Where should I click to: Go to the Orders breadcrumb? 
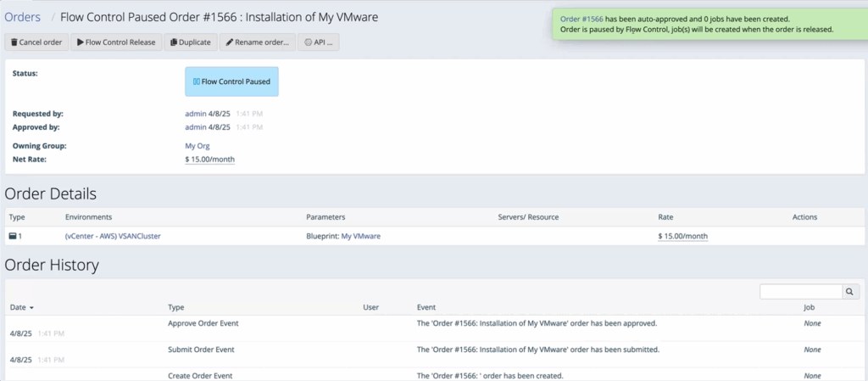click(x=23, y=17)
